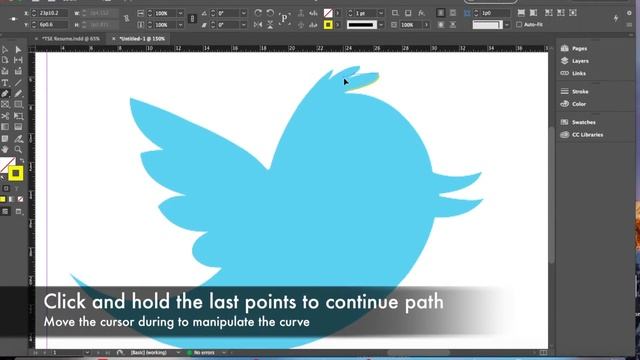Screen dimensions: 640x360
Task: Open the rotation angle dropdown
Action: click(244, 13)
